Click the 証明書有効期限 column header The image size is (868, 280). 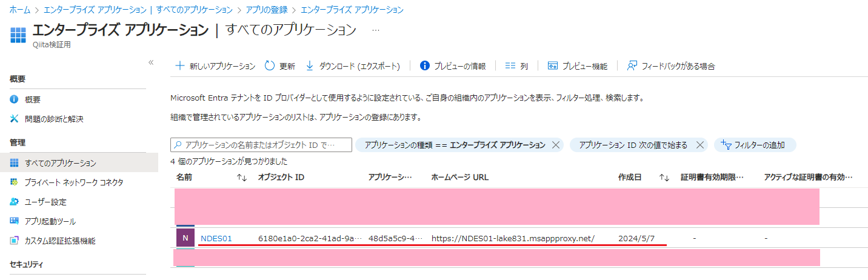tap(712, 177)
